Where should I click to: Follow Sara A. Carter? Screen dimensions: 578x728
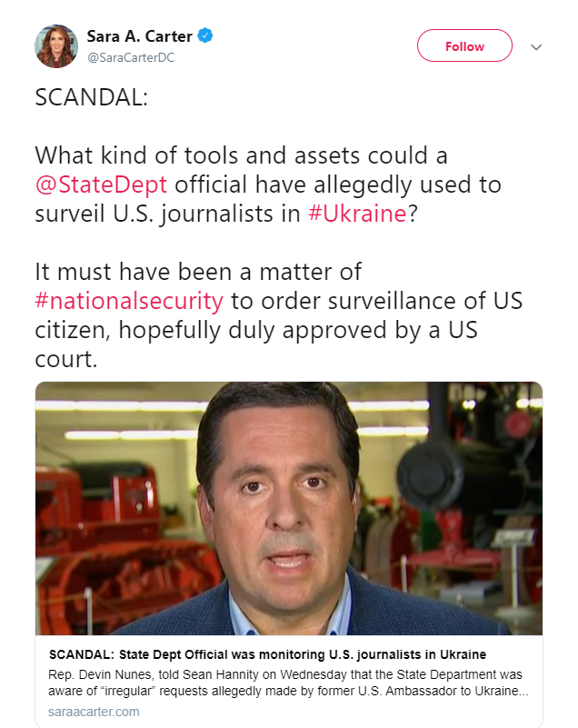click(x=464, y=45)
